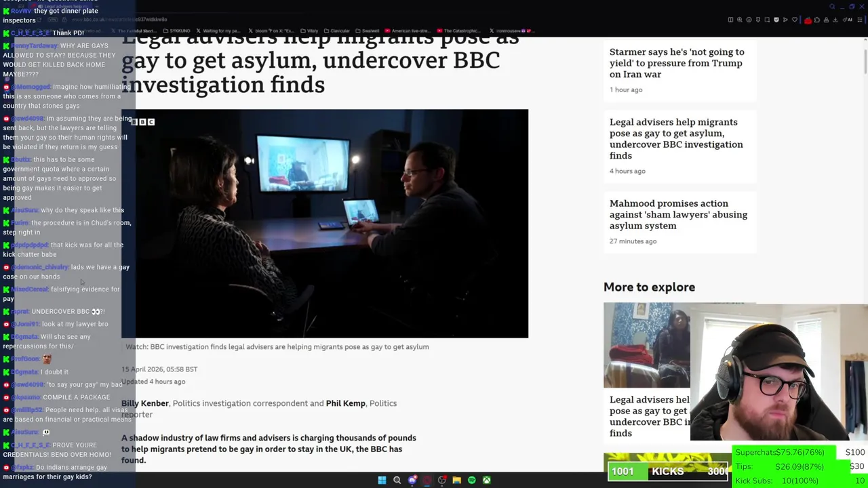This screenshot has width=868, height=488.
Task: Click the search tabs magnifier icon
Action: pos(832,7)
